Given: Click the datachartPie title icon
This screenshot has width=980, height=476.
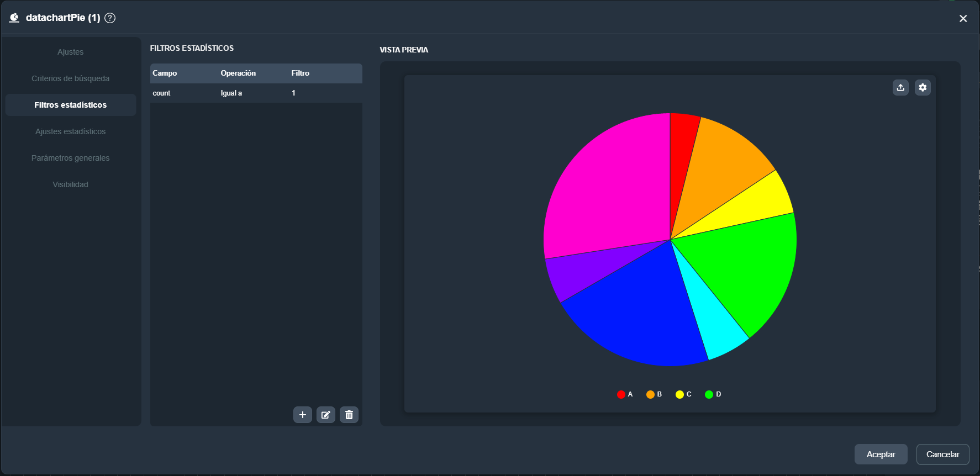Looking at the screenshot, I should 14,18.
